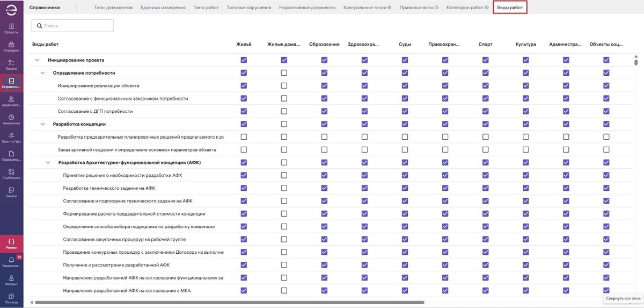This screenshot has width=644, height=308.
Task: Click the Крипто Про sidebar icon
Action: click(11, 138)
